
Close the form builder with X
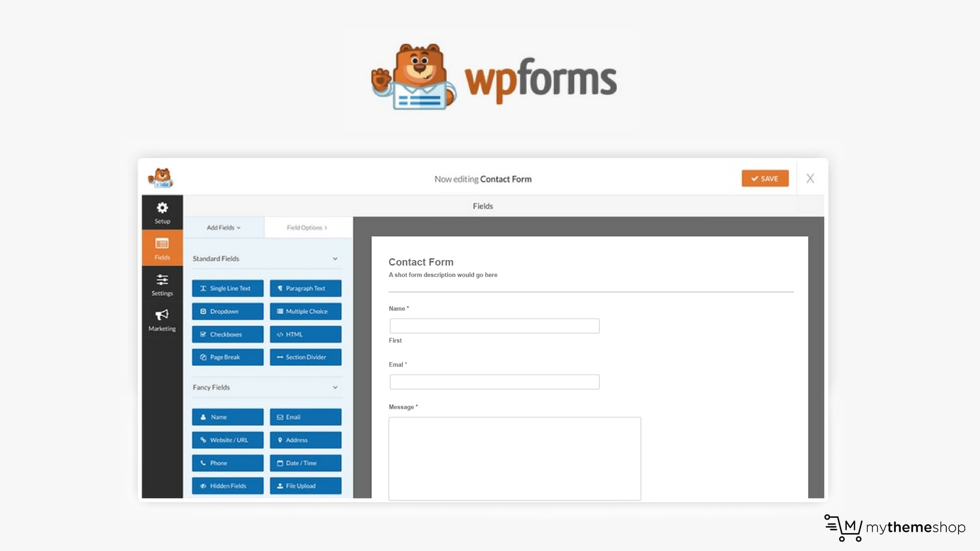810,179
